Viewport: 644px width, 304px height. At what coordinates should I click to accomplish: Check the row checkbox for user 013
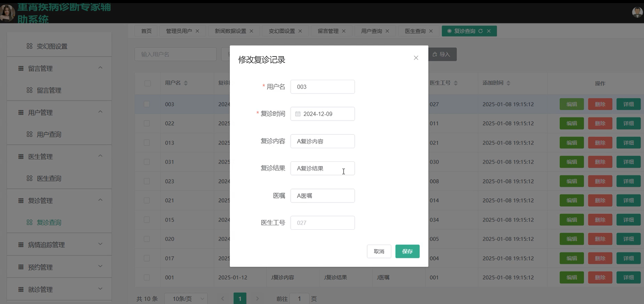(x=147, y=143)
